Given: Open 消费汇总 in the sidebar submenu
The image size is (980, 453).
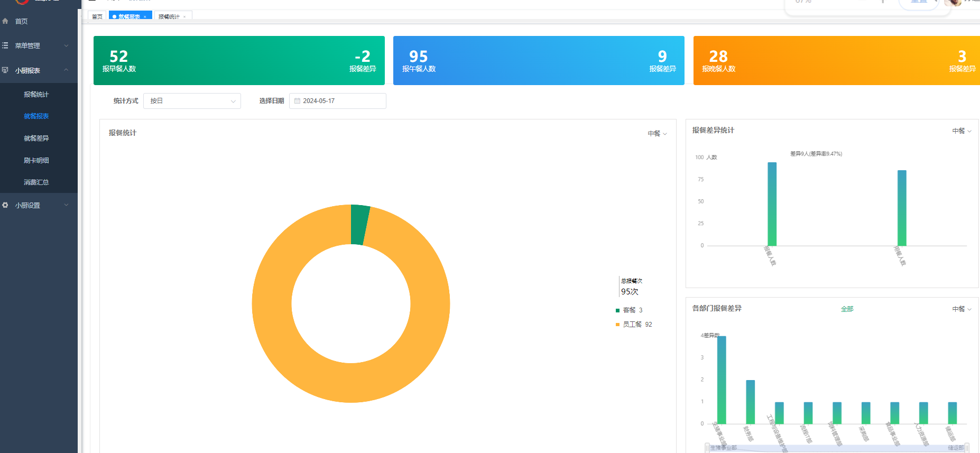Looking at the screenshot, I should [x=36, y=182].
